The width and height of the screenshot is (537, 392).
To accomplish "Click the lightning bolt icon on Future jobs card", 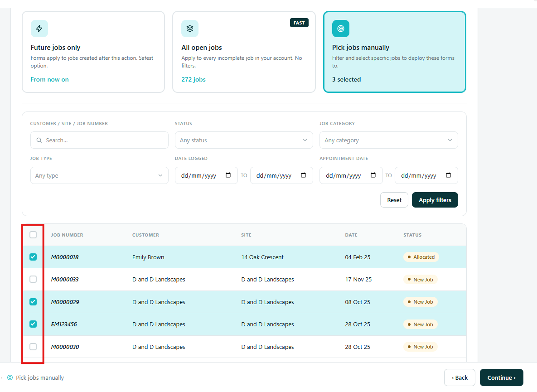I will [x=39, y=29].
